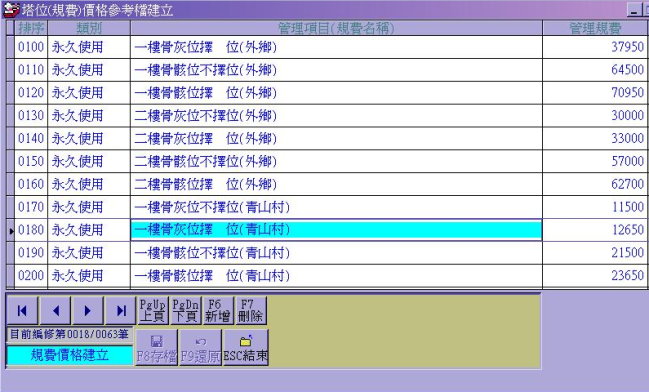This screenshot has height=392, width=649.
Task: Select the row selector for row 0180
Action: tap(10, 230)
